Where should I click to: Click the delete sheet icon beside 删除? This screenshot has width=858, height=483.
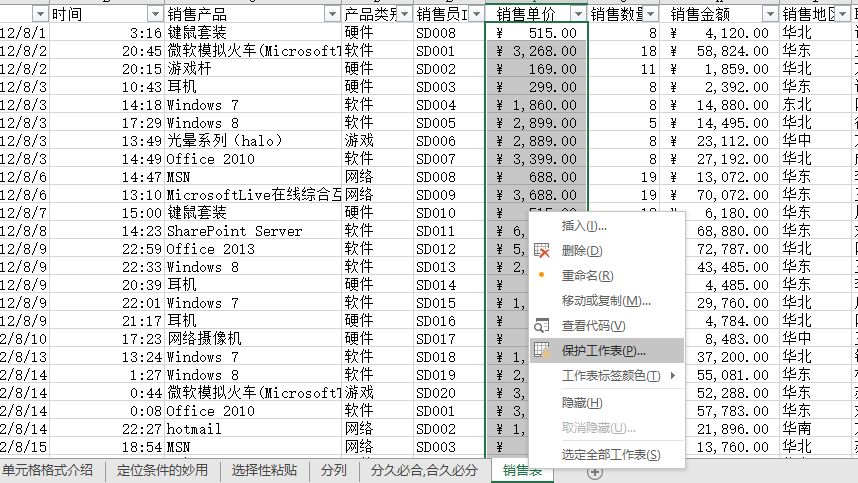[x=541, y=251]
